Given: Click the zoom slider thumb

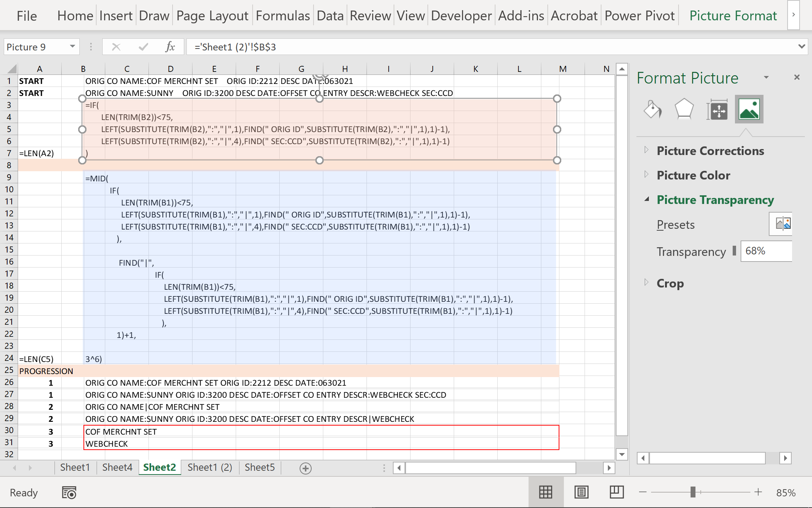Looking at the screenshot, I should [693, 492].
